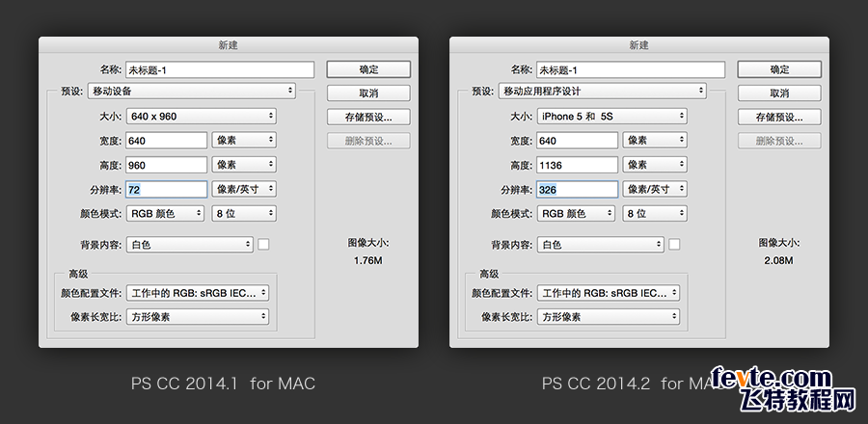Click white background color swatch in right dialog
Image resolution: width=868 pixels, height=424 pixels.
click(x=674, y=245)
